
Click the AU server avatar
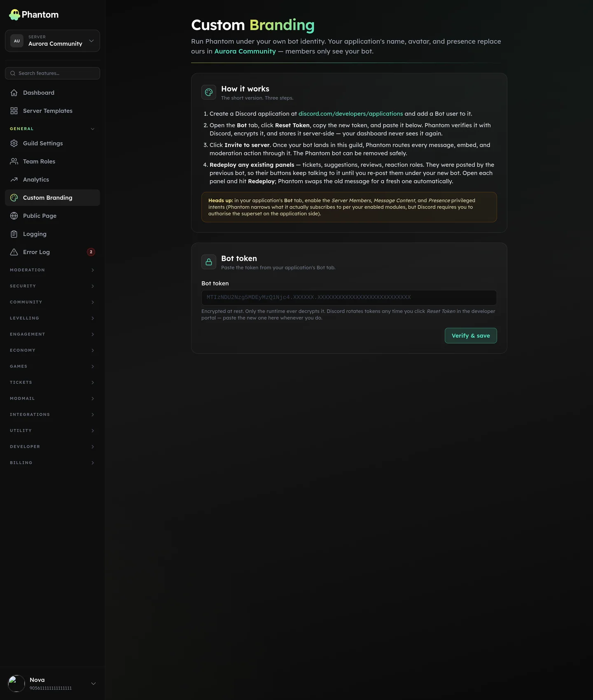[x=17, y=41]
